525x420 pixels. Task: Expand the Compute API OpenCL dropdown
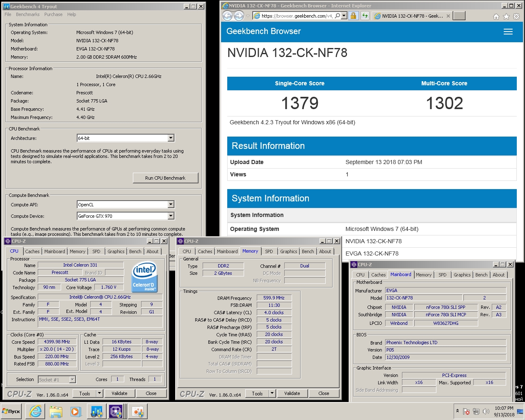tap(171, 204)
